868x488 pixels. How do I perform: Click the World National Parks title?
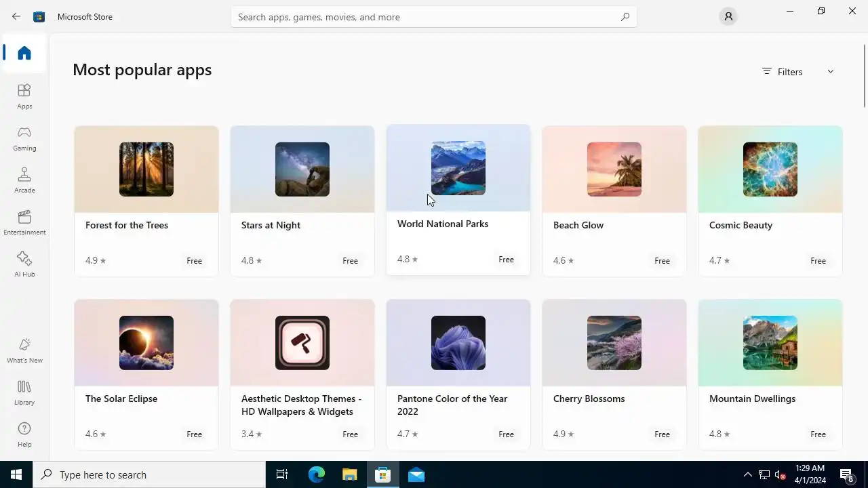click(x=443, y=224)
